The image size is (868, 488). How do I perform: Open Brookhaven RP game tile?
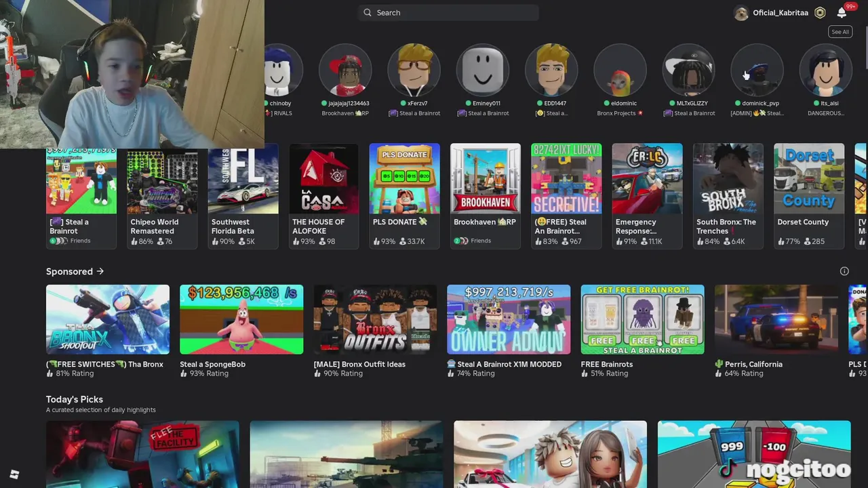486,196
